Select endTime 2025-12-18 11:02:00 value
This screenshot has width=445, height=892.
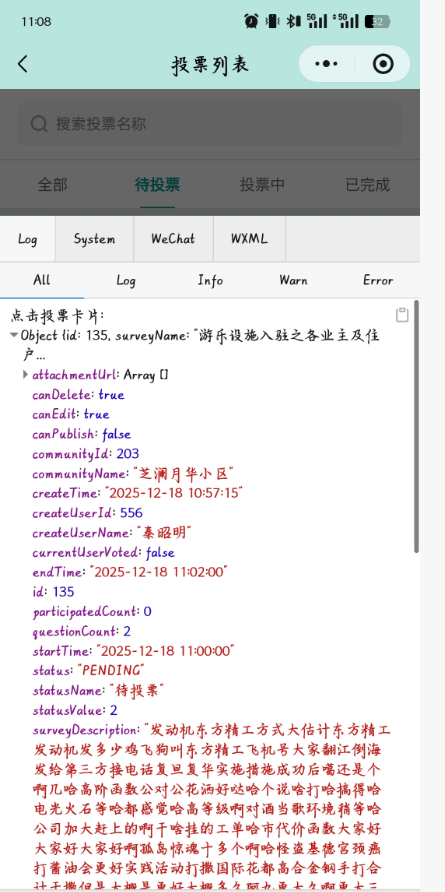pyautogui.click(x=157, y=572)
